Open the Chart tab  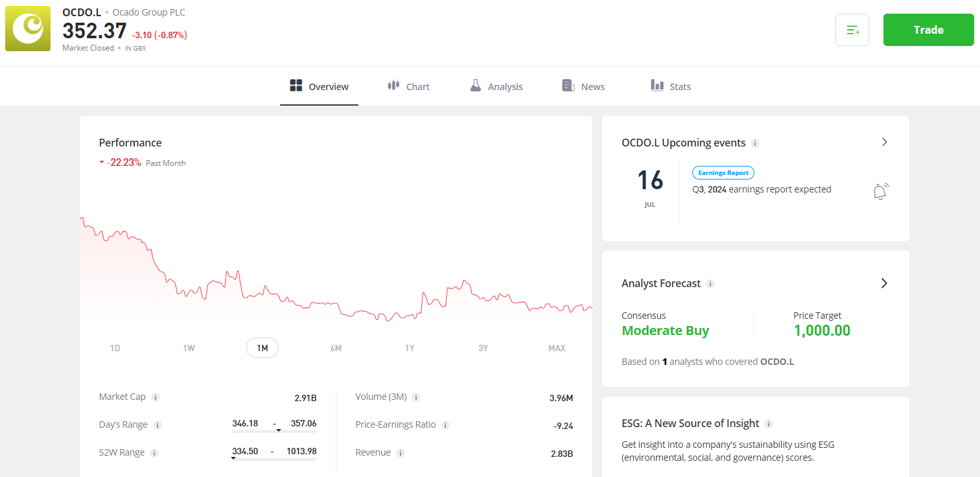tap(408, 86)
